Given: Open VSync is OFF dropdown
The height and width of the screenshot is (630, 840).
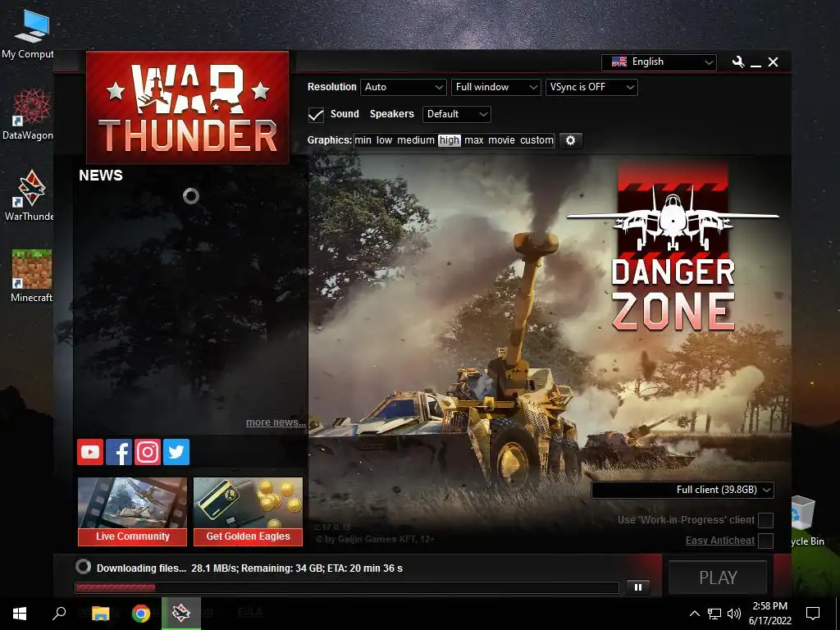Looking at the screenshot, I should 591,87.
